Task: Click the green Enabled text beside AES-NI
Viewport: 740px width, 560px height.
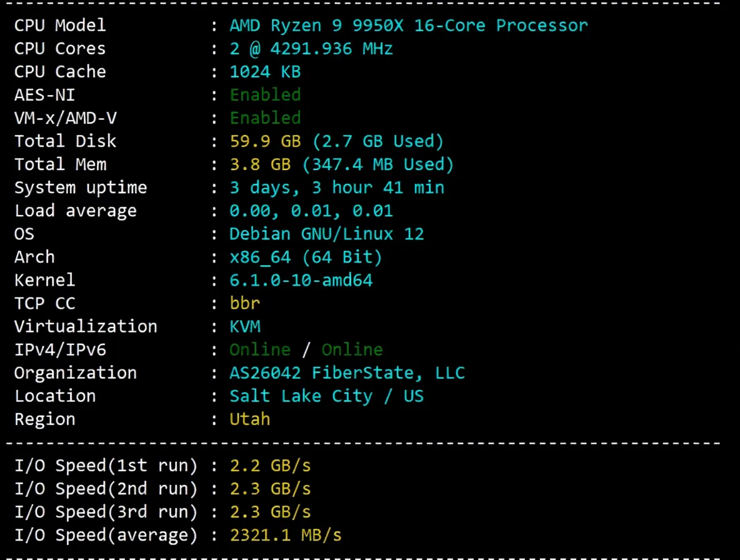Action: 265,94
